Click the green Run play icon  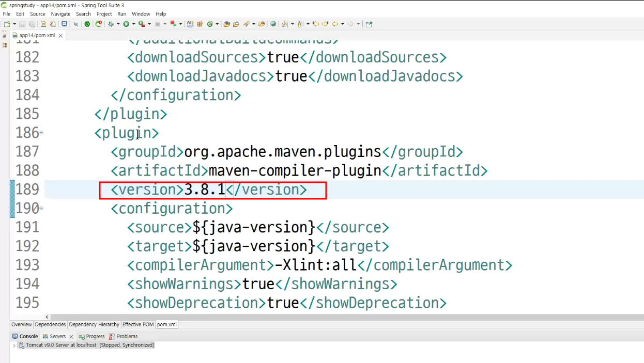coord(126,24)
